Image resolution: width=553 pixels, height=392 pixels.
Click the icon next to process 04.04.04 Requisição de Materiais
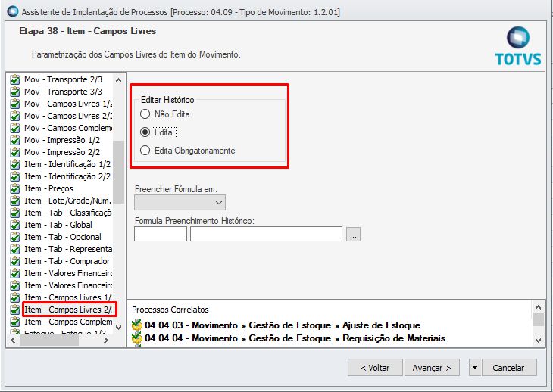point(137,338)
